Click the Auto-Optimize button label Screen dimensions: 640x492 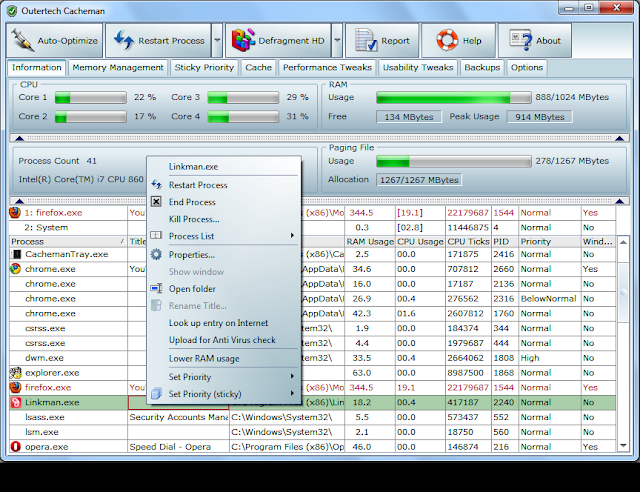point(68,41)
